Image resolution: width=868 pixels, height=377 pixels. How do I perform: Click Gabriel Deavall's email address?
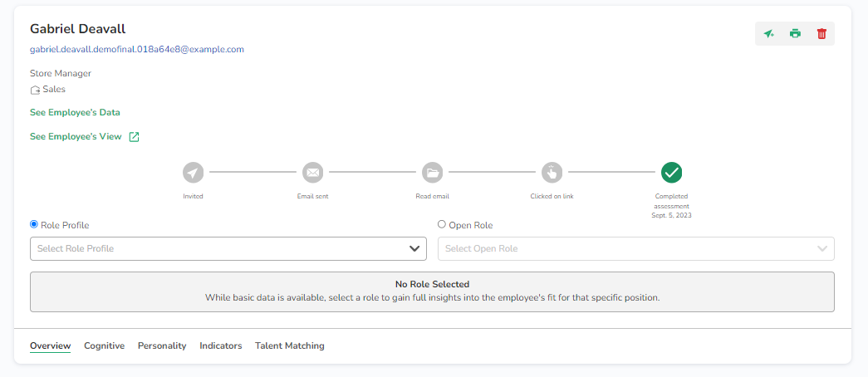tap(137, 50)
